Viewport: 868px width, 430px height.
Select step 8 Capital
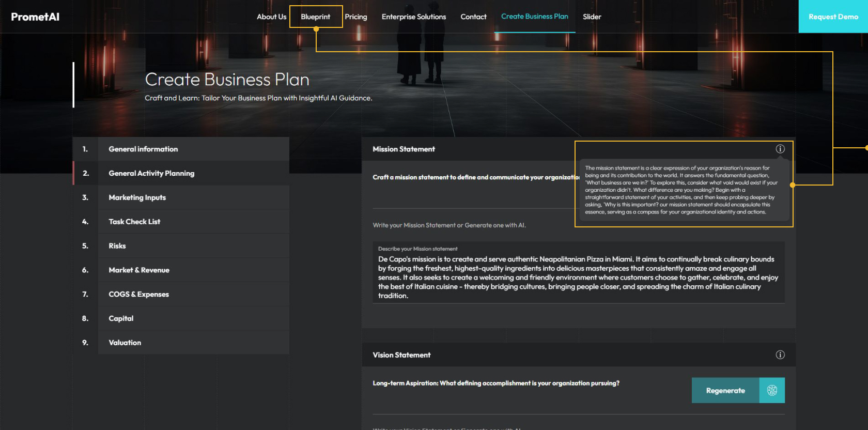181,318
